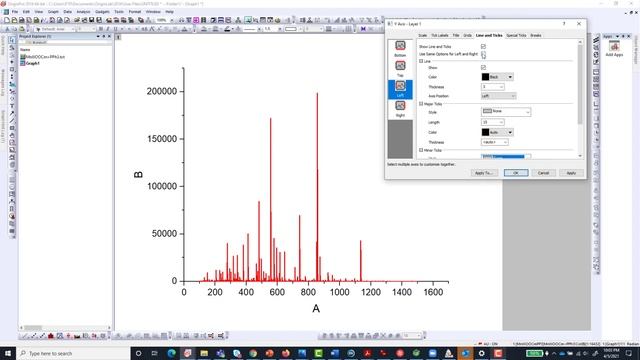Open the Gadgets menu
Viewport: 640px width, 360px height.
pos(102,12)
